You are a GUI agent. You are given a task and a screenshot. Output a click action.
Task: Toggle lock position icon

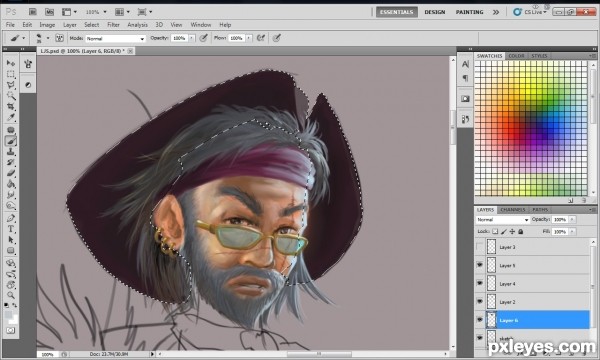tap(512, 231)
